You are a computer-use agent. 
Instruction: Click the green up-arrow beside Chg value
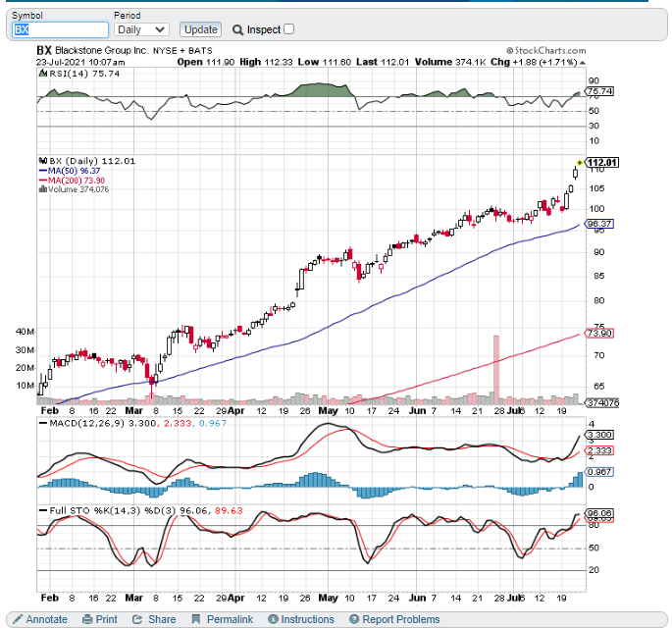pyautogui.click(x=583, y=63)
